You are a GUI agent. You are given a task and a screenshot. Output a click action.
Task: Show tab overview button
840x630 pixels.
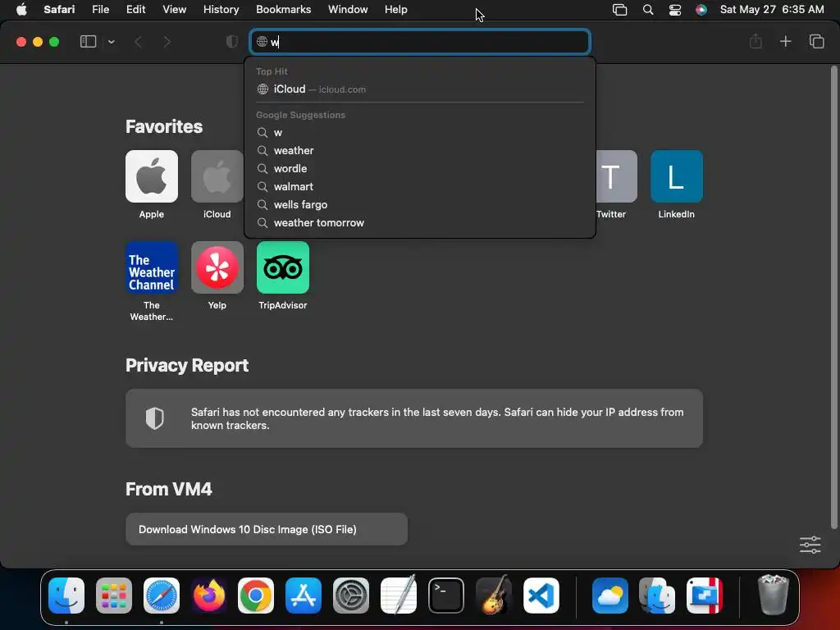(816, 41)
